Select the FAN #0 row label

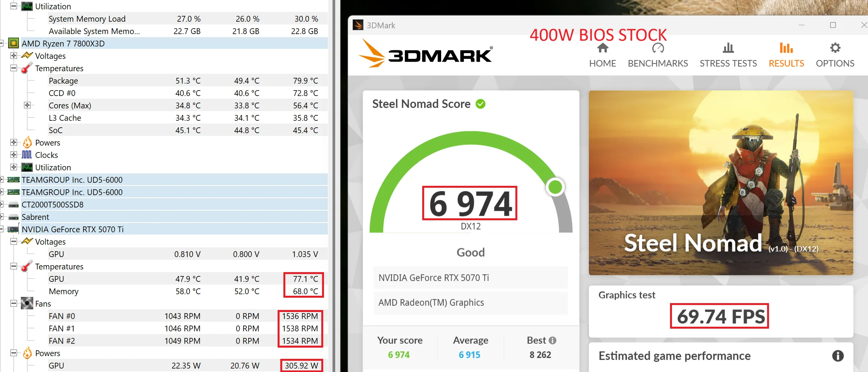tap(62, 316)
